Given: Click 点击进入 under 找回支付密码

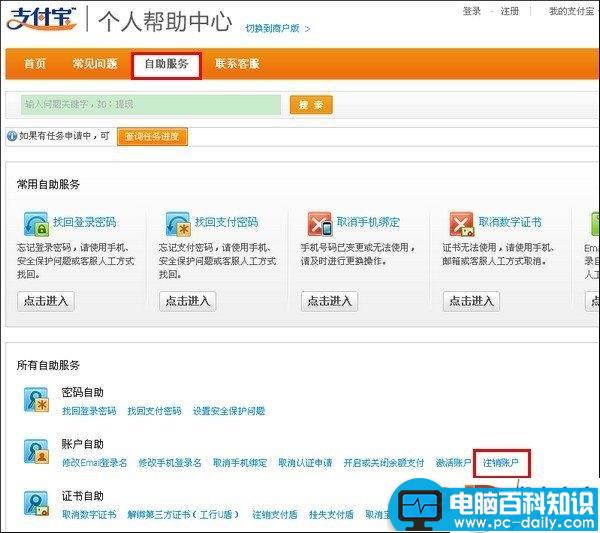Looking at the screenshot, I should (x=188, y=301).
